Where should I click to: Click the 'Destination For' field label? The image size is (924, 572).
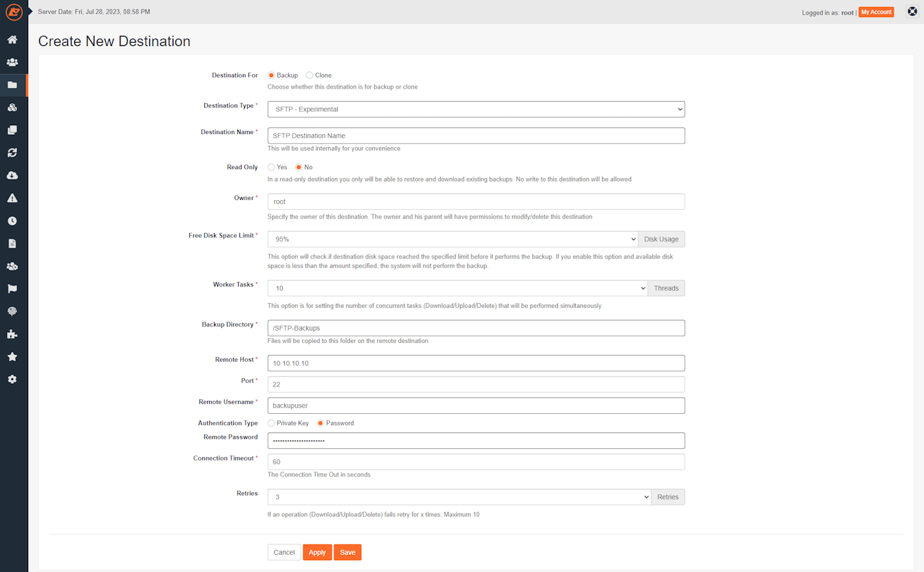coord(235,76)
